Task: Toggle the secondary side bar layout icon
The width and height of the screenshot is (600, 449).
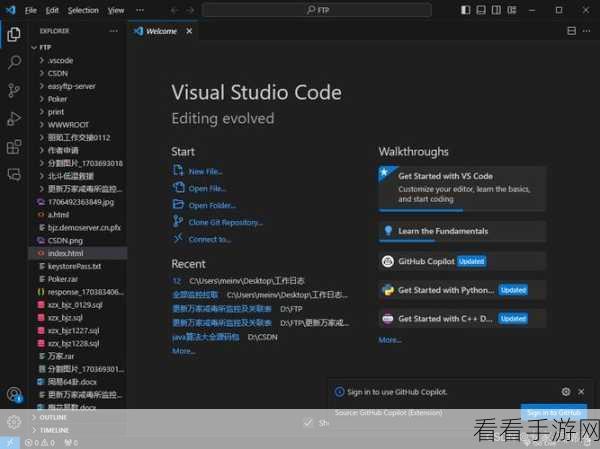Action: [496, 10]
